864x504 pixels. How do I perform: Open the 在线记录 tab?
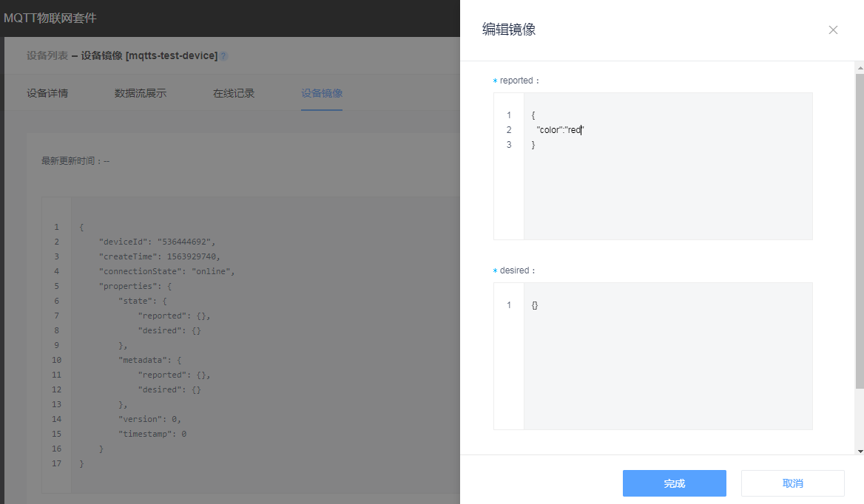click(234, 93)
